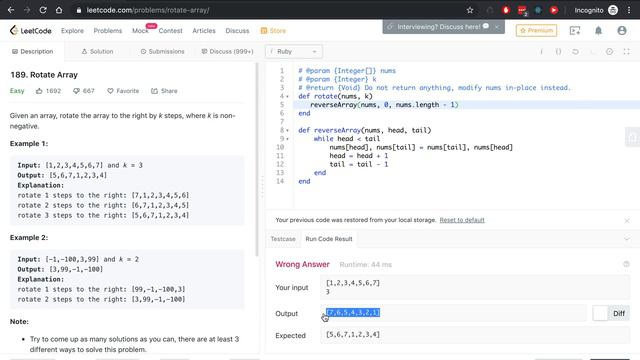
Task: Click the expected value [5,6,7,1,2,3,4]
Action: 353,334
